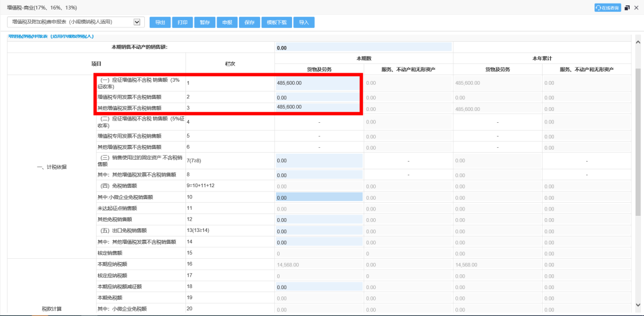
Task: Select row 7 fixed assets sales field
Action: pyautogui.click(x=319, y=160)
